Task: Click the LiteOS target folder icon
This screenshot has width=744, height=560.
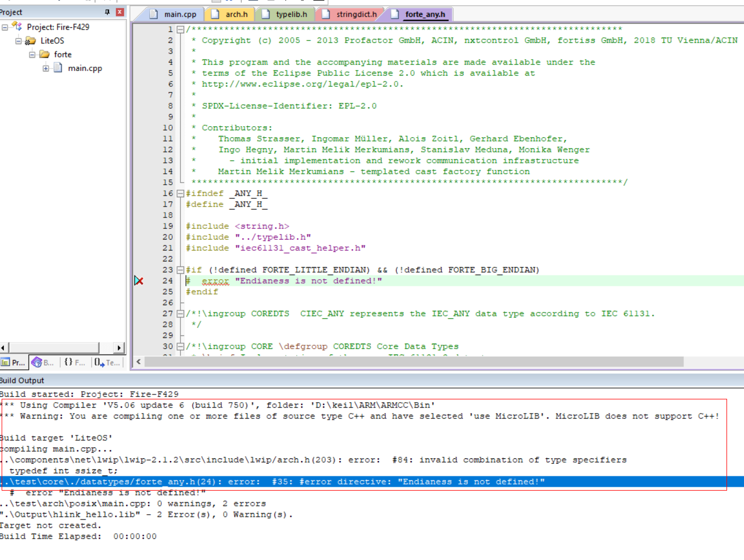Action: click(x=31, y=40)
